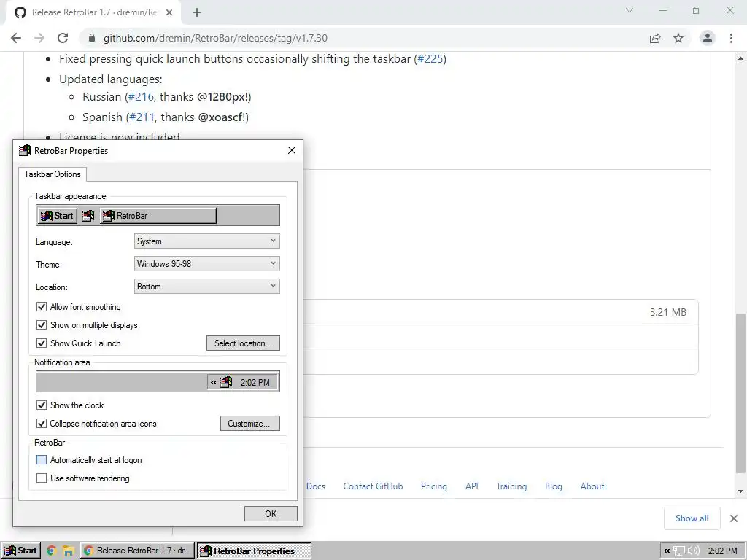
Task: Open the About footer link
Action: 592,486
